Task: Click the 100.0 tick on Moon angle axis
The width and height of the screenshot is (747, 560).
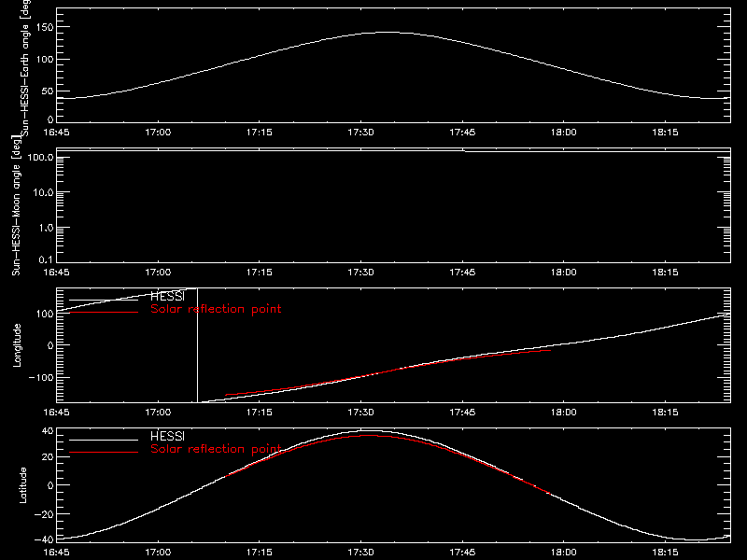Action: click(x=40, y=157)
